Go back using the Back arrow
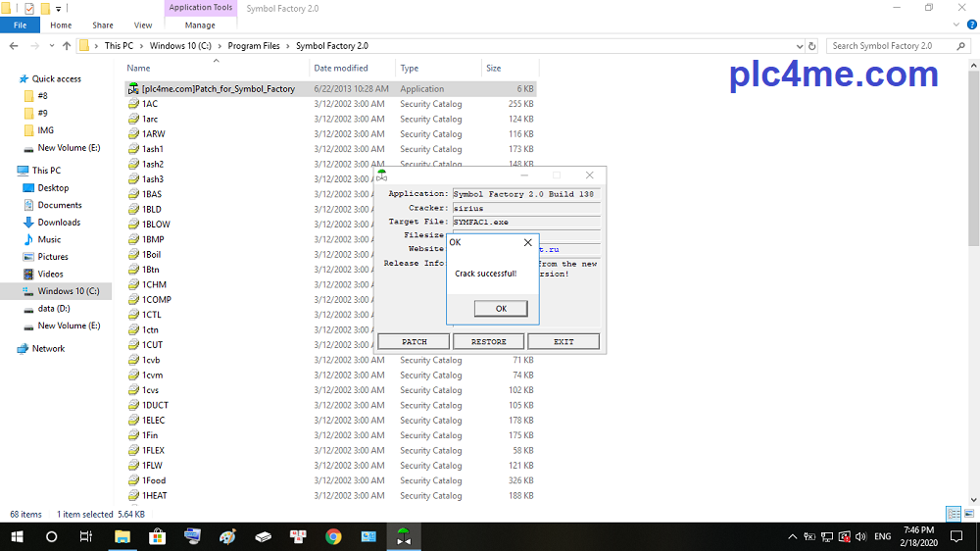Viewport: 980px width, 551px height. [13, 46]
